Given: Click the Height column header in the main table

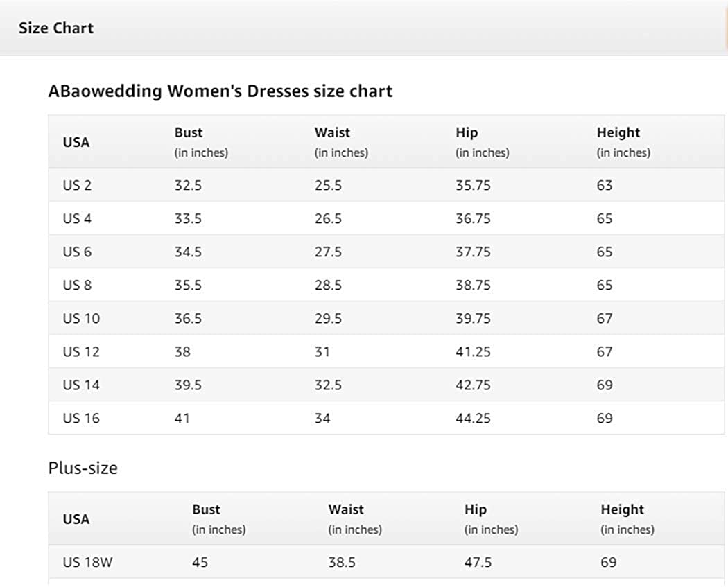Looking at the screenshot, I should (618, 132).
